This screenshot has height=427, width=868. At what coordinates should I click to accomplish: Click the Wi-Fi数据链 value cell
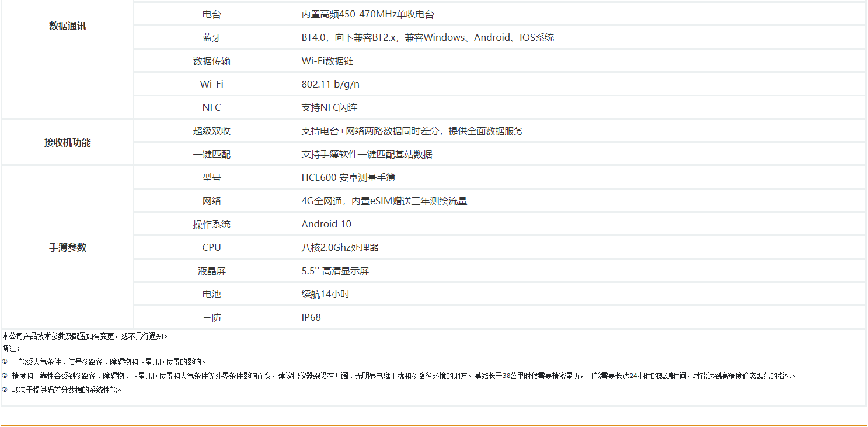327,61
